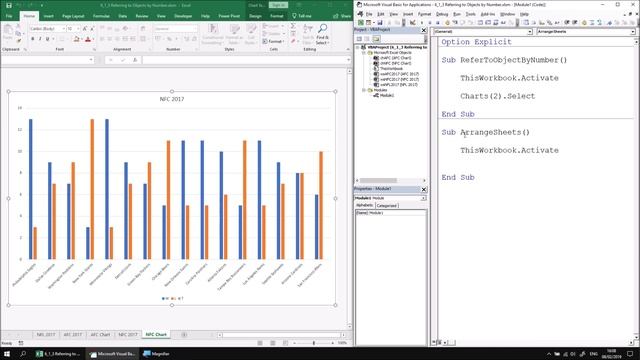Image resolution: width=640 pixels, height=360 pixels.
Task: Click Page Break Preview icon in status bar
Action: pyautogui.click(x=285, y=343)
